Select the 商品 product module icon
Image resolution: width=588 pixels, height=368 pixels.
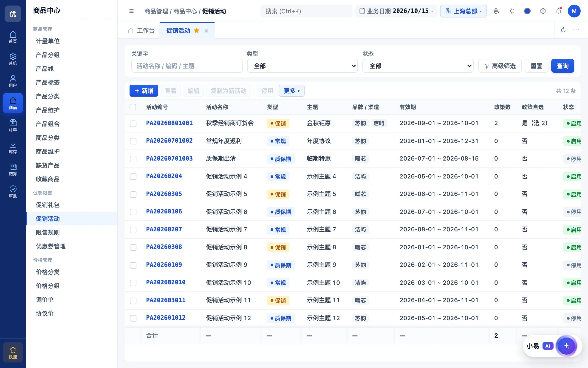coord(13,103)
